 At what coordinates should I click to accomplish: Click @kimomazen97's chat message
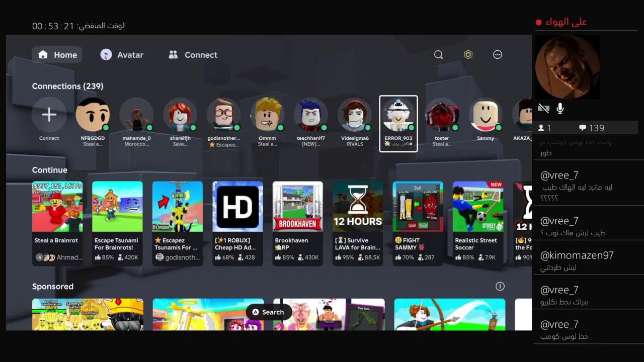coord(588,260)
